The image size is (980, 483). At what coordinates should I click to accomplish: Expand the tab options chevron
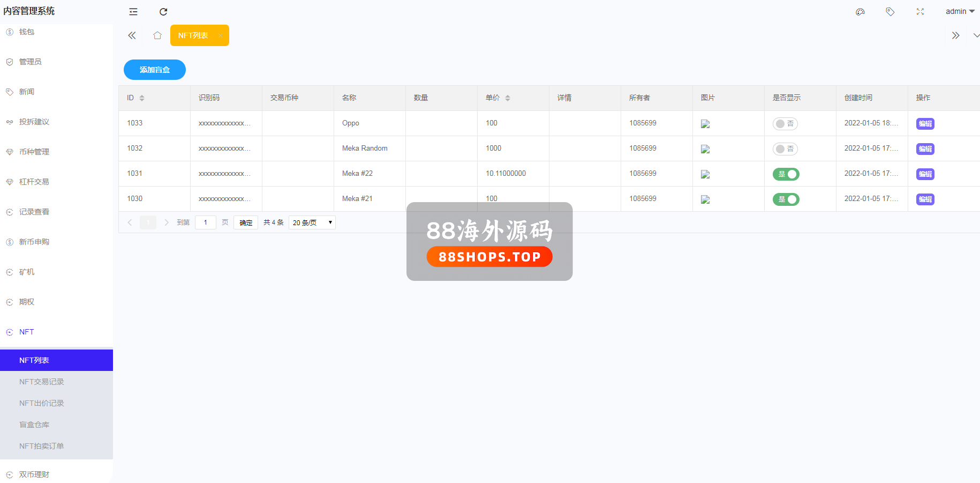[x=976, y=35]
